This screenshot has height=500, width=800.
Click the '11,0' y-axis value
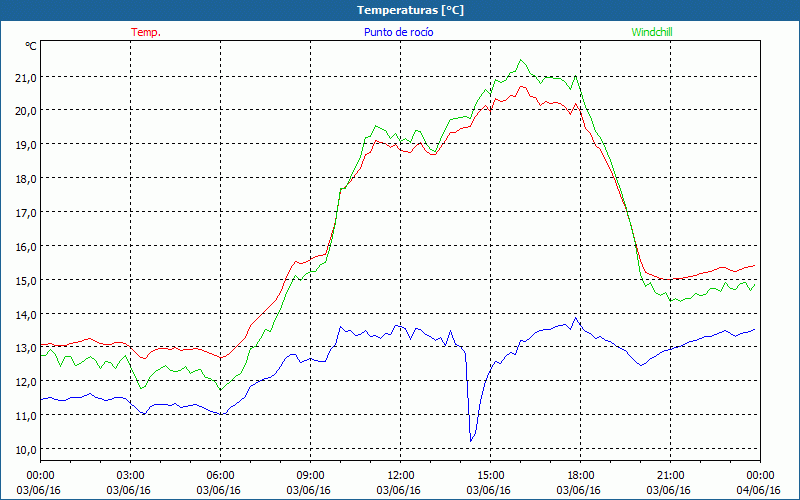26,416
